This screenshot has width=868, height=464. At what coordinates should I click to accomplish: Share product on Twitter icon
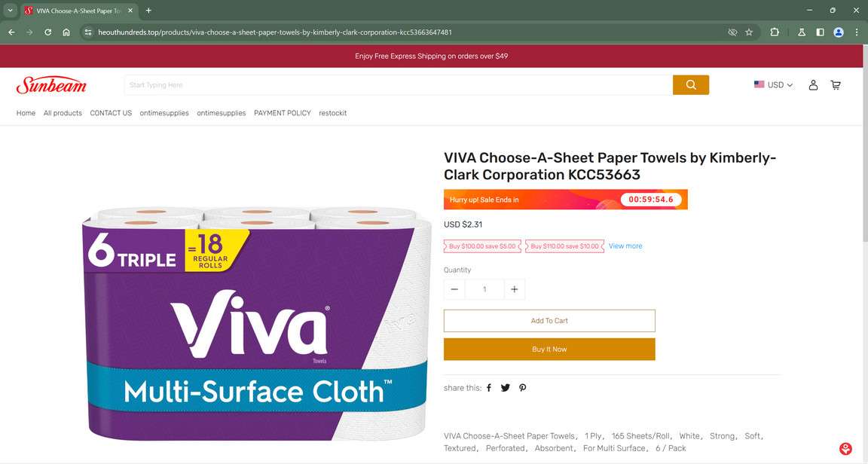coord(506,388)
